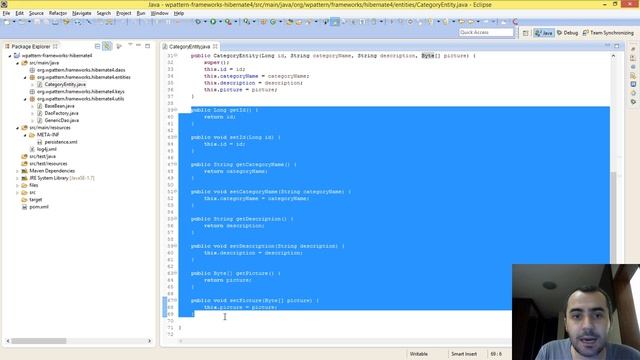Viewport: 640px width, 360px height.
Task: Close the CategoryEntity.java editor tab X
Action: click(215, 46)
